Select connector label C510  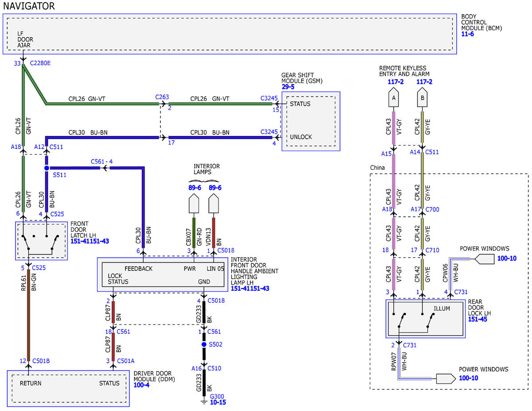click(x=215, y=368)
